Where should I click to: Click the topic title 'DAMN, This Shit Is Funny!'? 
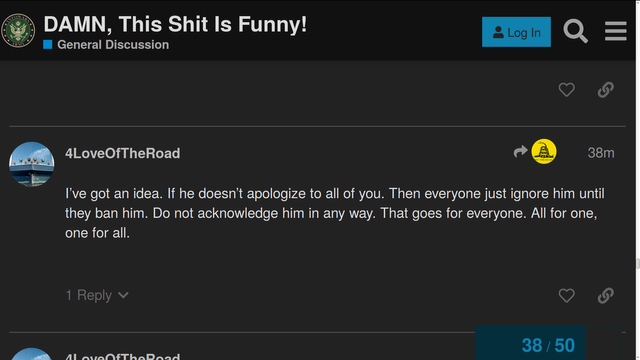pos(175,24)
